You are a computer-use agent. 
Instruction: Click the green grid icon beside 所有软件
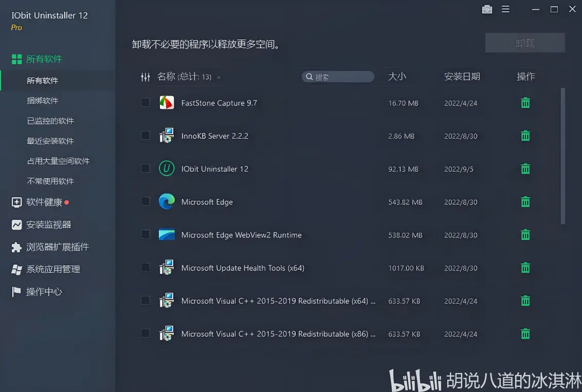coord(16,59)
